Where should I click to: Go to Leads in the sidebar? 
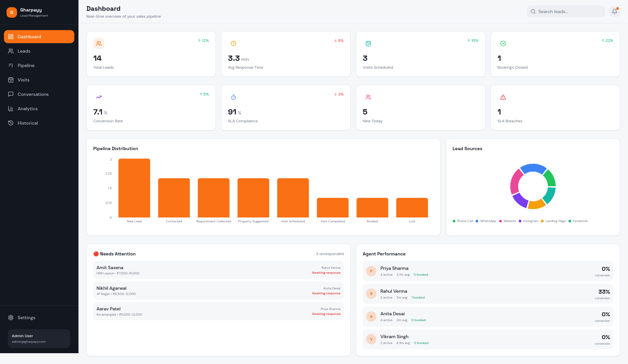39,51
